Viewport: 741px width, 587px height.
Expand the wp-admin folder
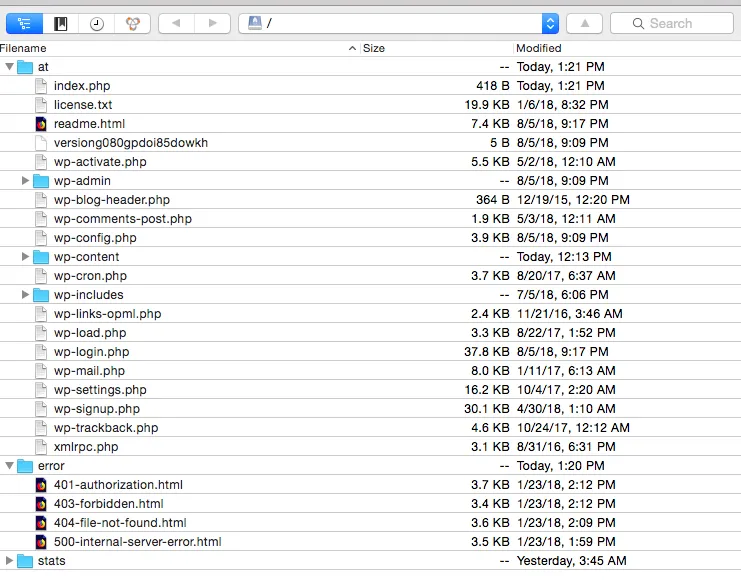(x=25, y=181)
